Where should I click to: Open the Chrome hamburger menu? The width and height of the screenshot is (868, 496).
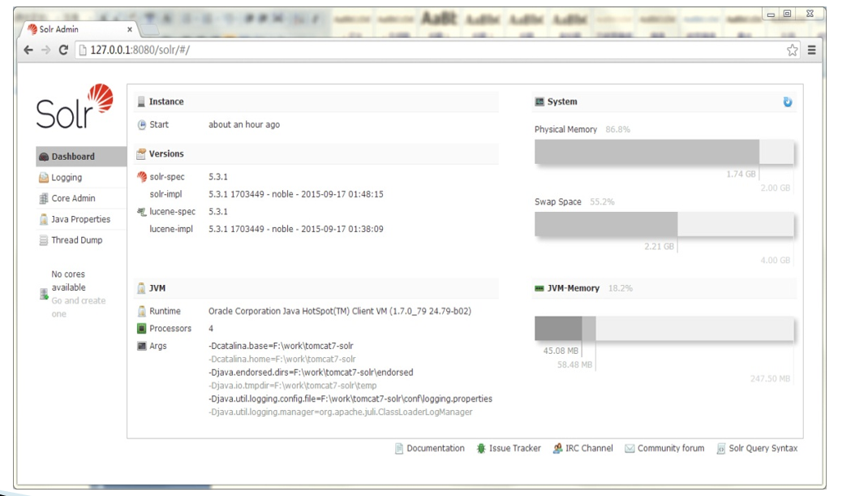pos(811,50)
